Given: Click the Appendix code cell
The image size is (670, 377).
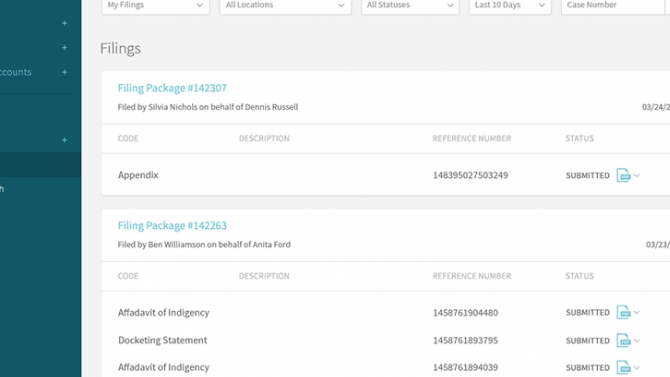Looking at the screenshot, I should tap(138, 175).
